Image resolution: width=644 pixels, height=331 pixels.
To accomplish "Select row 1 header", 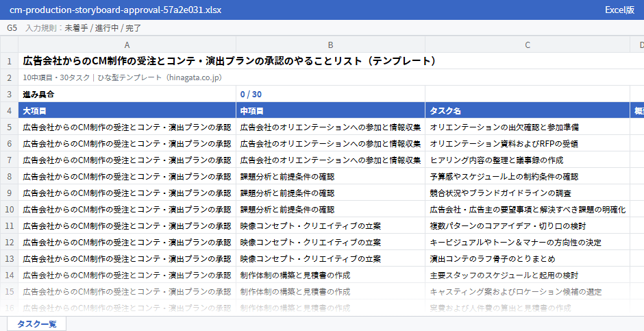I will 9,61.
